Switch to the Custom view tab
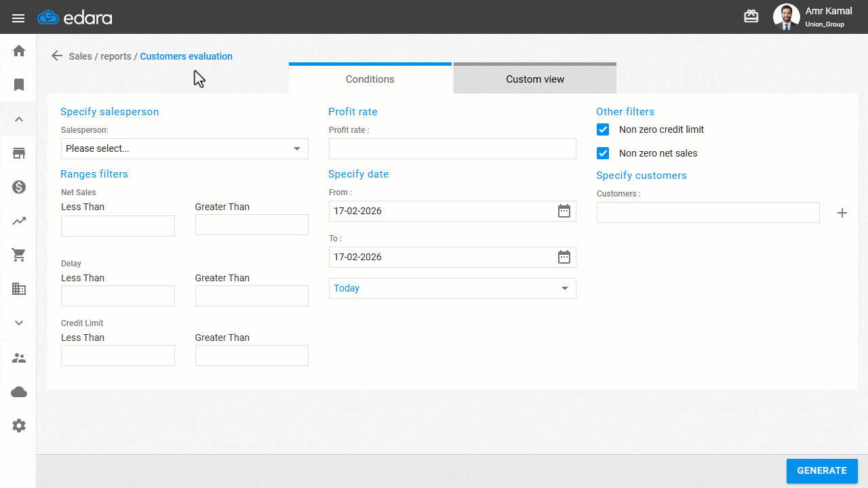This screenshot has height=488, width=868. [535, 79]
